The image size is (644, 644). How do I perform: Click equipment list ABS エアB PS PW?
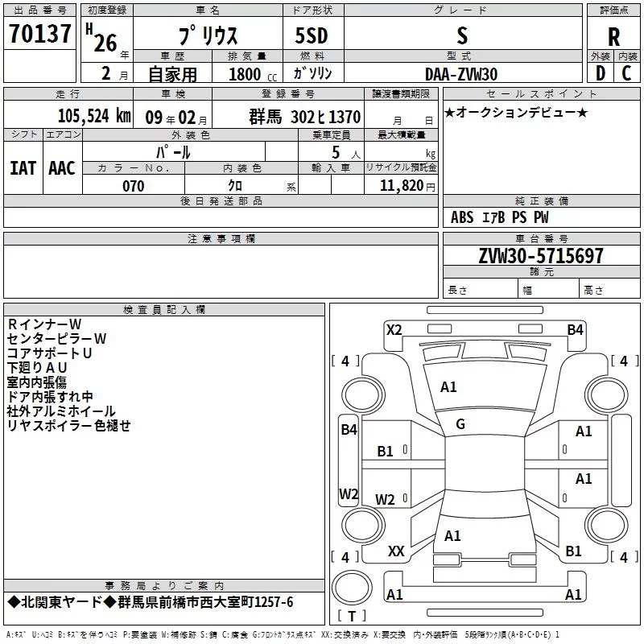[x=499, y=217]
